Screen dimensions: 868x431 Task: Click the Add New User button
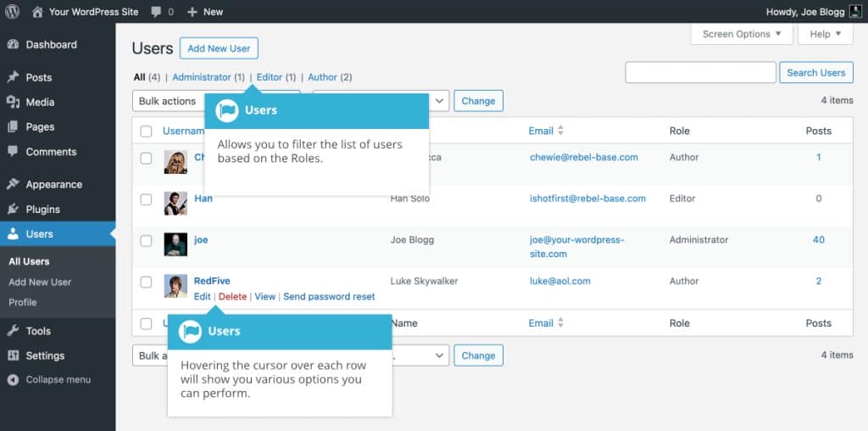point(219,48)
